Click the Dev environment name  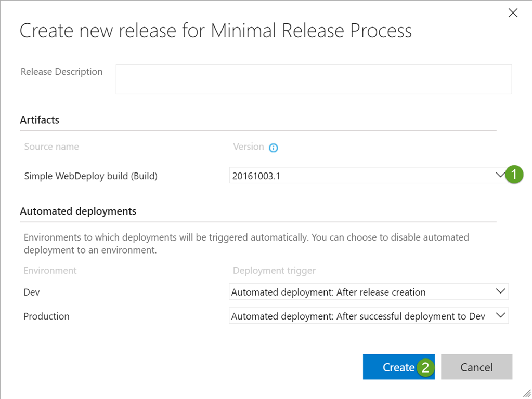(32, 292)
